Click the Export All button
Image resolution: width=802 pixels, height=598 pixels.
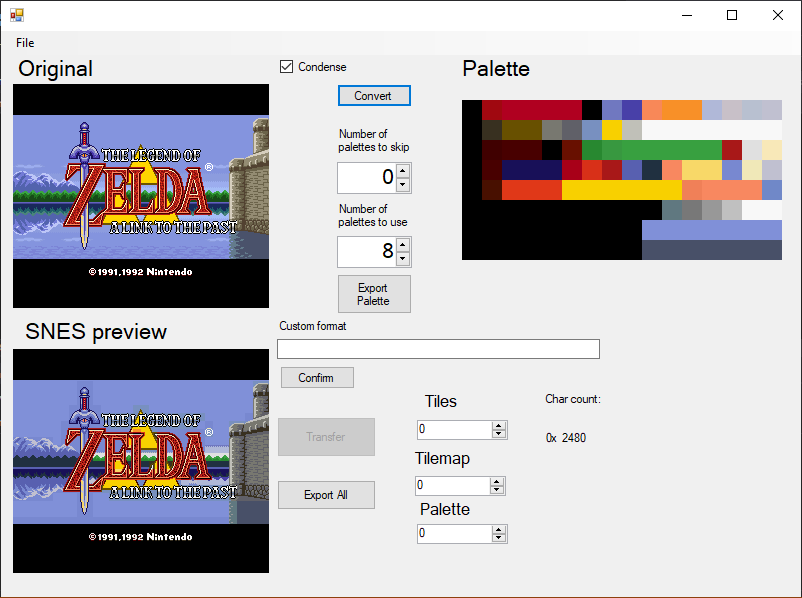tap(326, 495)
